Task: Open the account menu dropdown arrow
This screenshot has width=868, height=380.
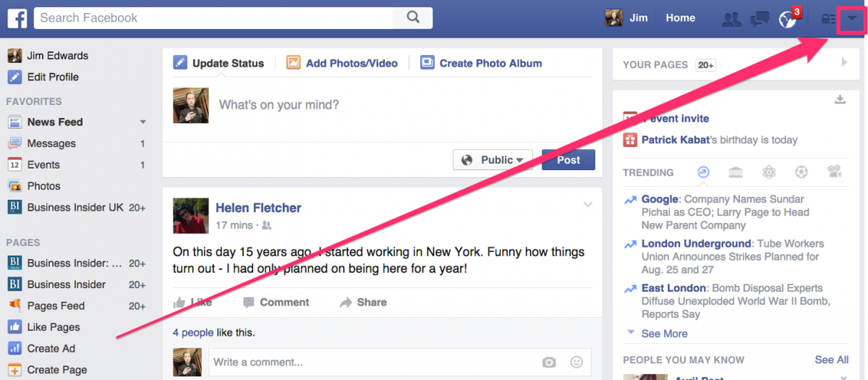Action: [852, 19]
